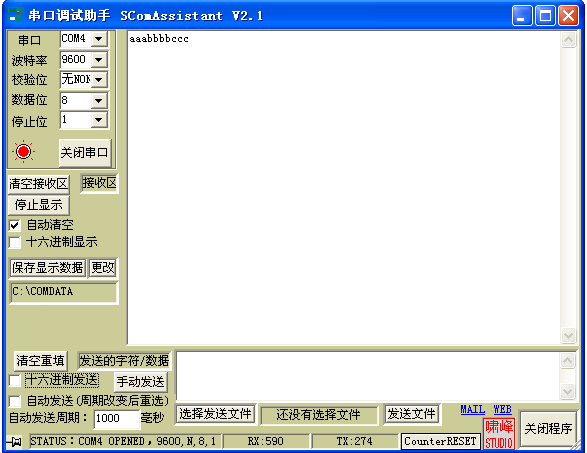Open the MAIL link
The width and height of the screenshot is (587, 453).
coord(472,409)
